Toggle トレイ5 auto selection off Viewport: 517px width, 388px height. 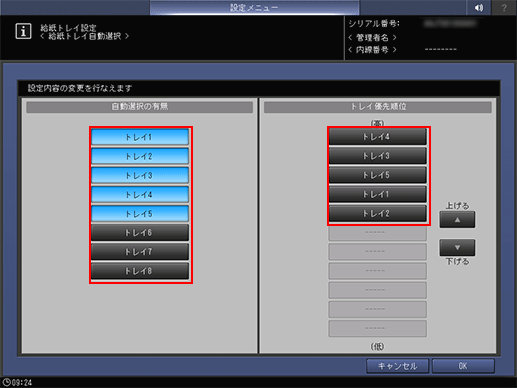140,214
